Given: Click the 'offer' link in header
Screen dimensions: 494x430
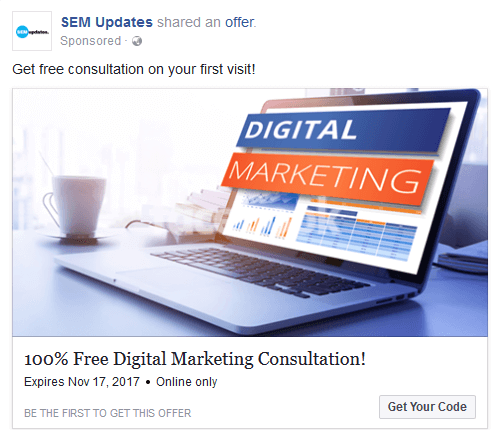Looking at the screenshot, I should (x=240, y=22).
